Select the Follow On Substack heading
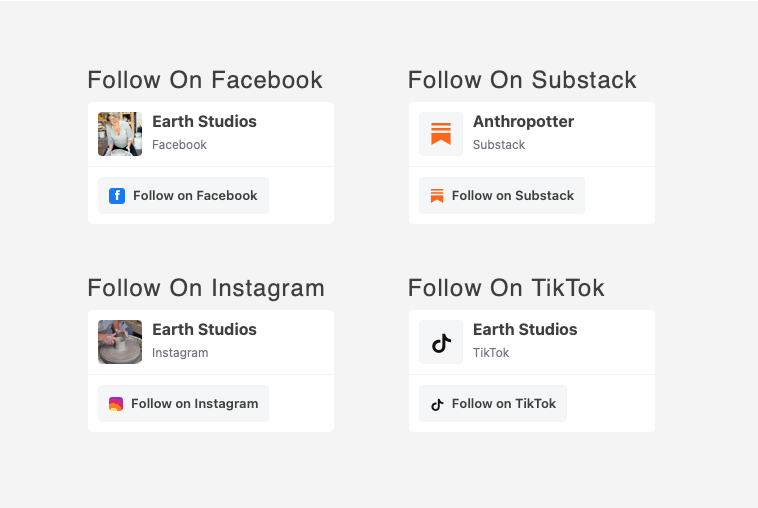 point(522,80)
